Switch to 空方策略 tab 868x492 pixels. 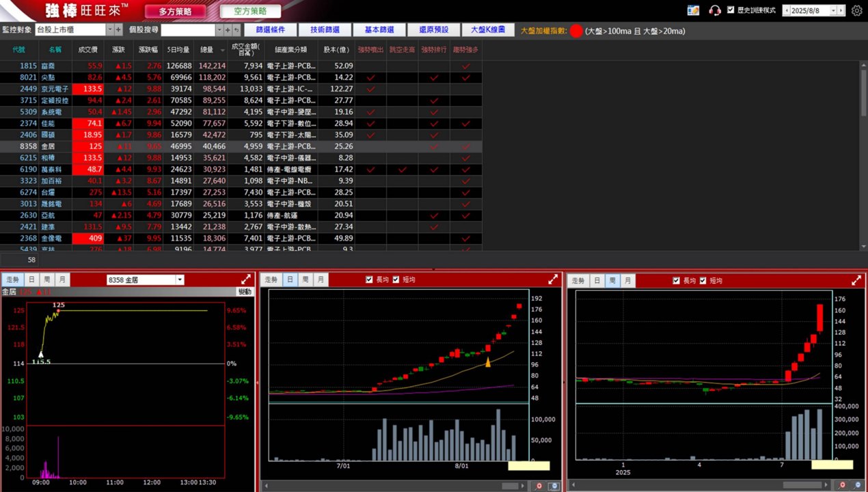pos(250,12)
